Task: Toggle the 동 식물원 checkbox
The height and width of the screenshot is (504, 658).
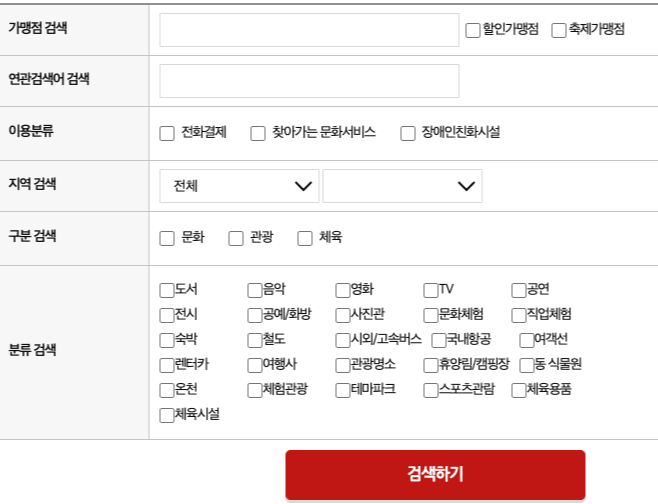Action: [x=527, y=366]
